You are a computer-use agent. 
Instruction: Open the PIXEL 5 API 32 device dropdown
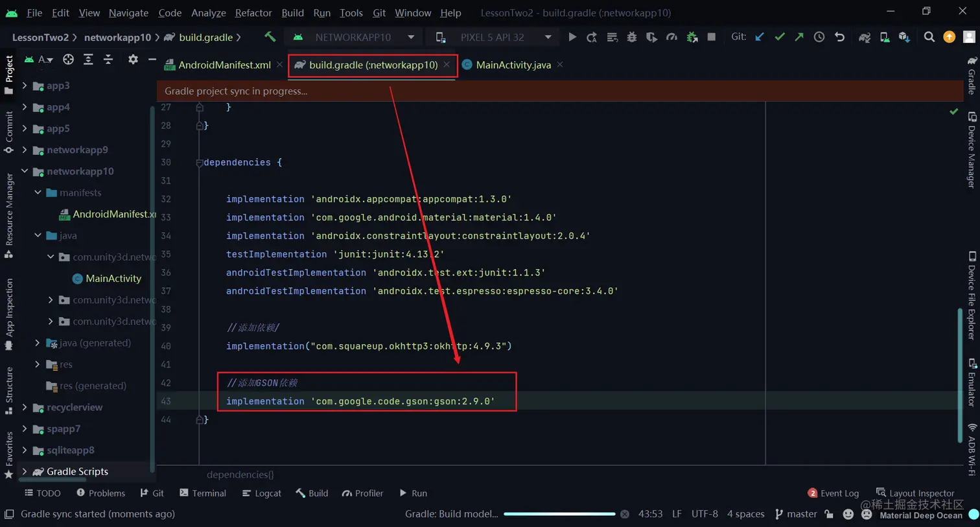tap(494, 37)
